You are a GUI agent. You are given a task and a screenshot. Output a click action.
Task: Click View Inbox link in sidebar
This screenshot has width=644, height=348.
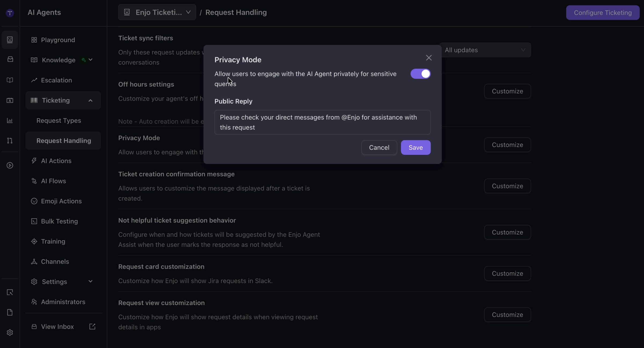point(57,327)
